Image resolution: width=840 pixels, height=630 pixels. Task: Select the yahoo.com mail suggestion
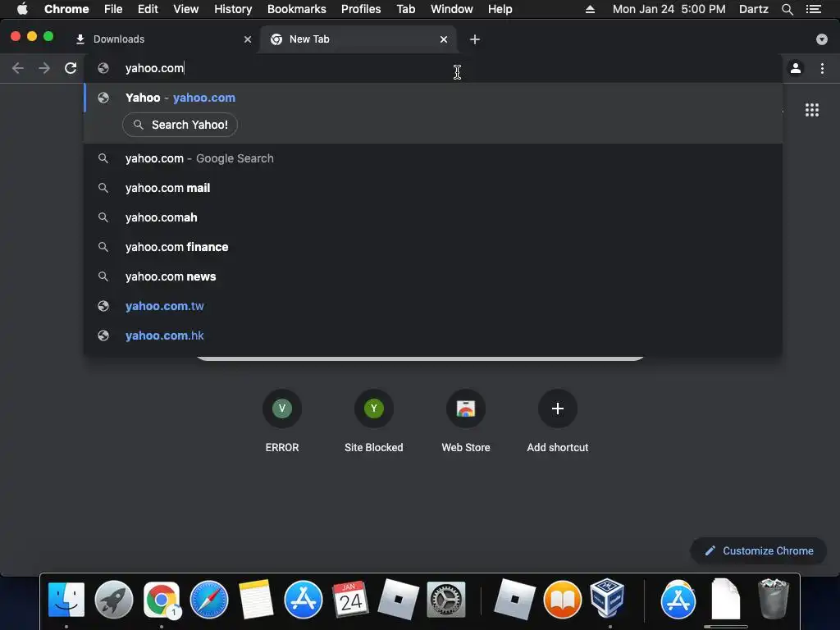433,188
